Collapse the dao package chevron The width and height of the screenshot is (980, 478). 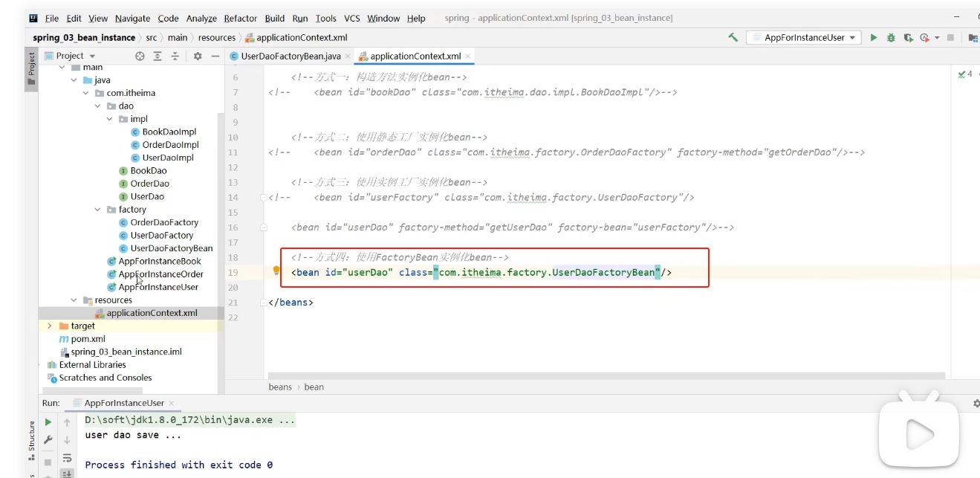click(98, 106)
